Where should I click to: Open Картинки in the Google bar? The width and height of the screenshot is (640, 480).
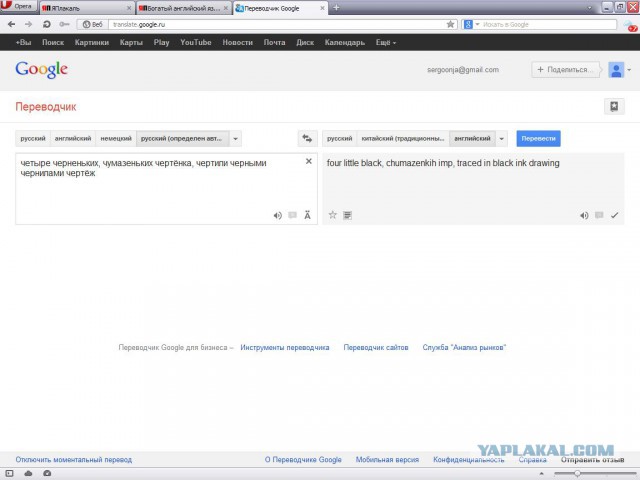pyautogui.click(x=92, y=42)
